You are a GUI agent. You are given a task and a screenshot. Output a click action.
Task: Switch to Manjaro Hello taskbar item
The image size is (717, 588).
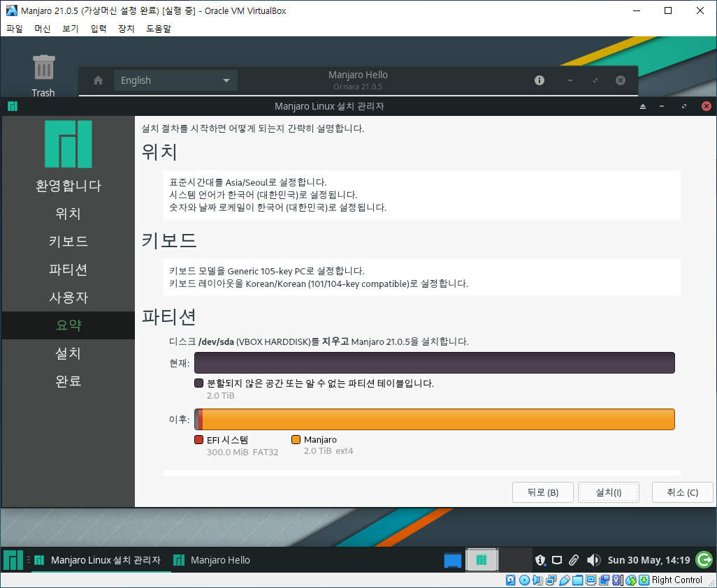(212, 560)
